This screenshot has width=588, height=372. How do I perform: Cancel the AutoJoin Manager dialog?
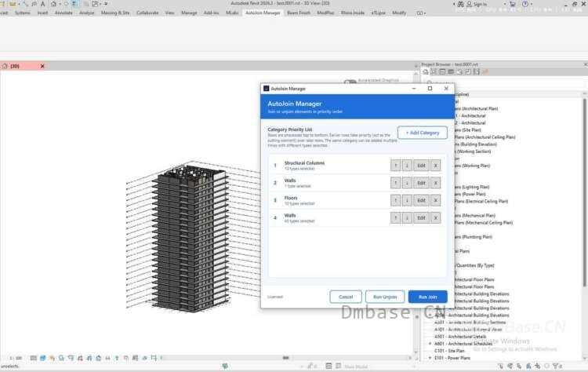pyautogui.click(x=346, y=297)
